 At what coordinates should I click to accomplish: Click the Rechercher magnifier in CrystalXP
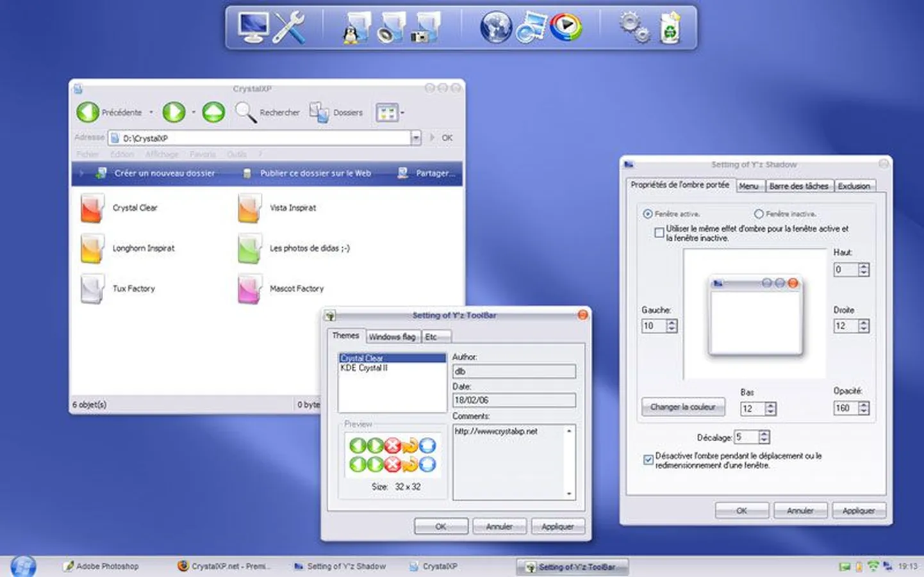pyautogui.click(x=245, y=112)
